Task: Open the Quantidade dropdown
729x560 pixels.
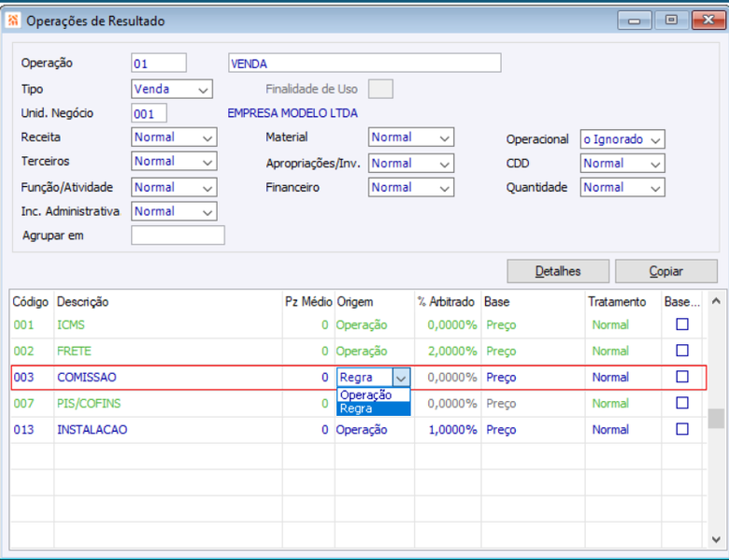Action: 622,187
